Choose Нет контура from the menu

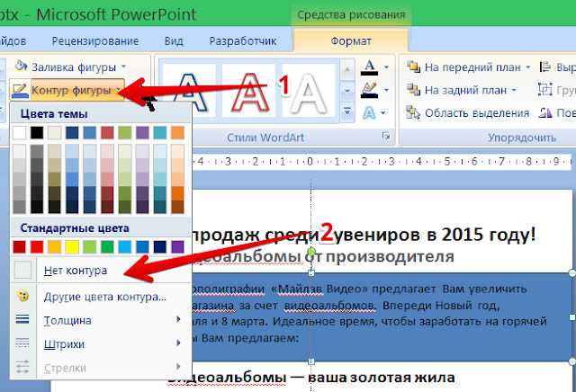[101, 271]
